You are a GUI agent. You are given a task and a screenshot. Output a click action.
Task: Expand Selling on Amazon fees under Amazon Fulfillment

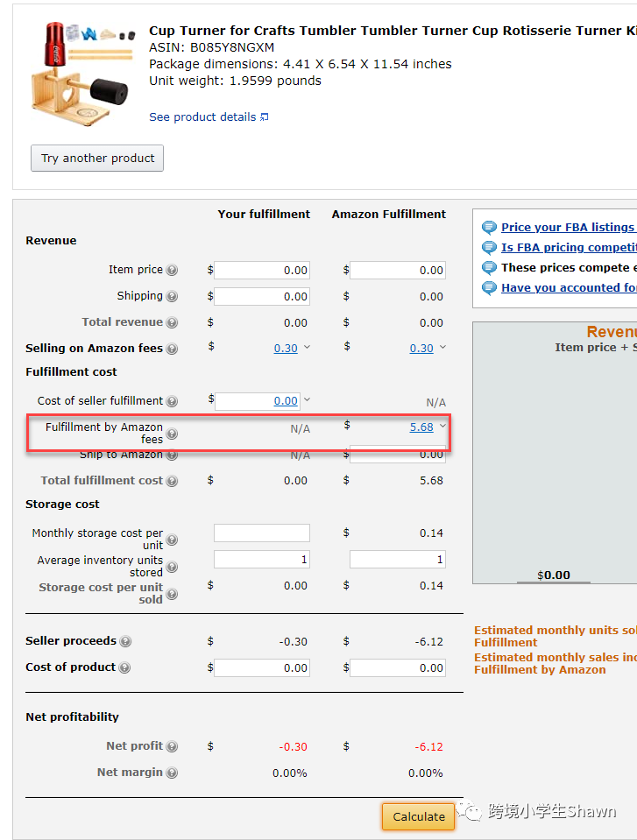tap(443, 347)
